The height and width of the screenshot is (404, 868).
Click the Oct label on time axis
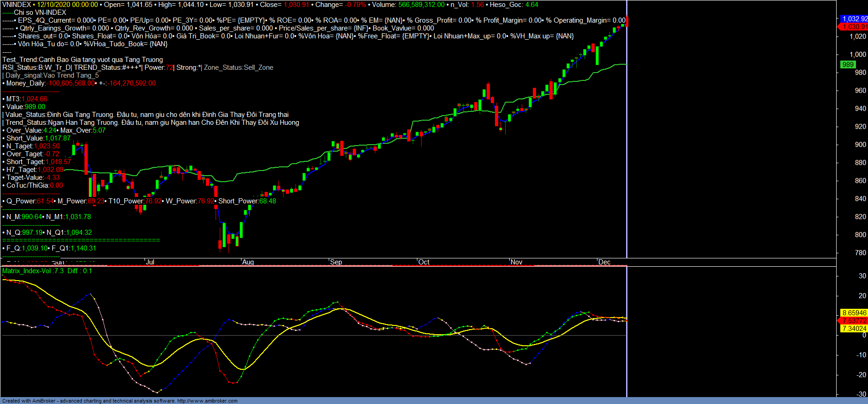tap(424, 262)
